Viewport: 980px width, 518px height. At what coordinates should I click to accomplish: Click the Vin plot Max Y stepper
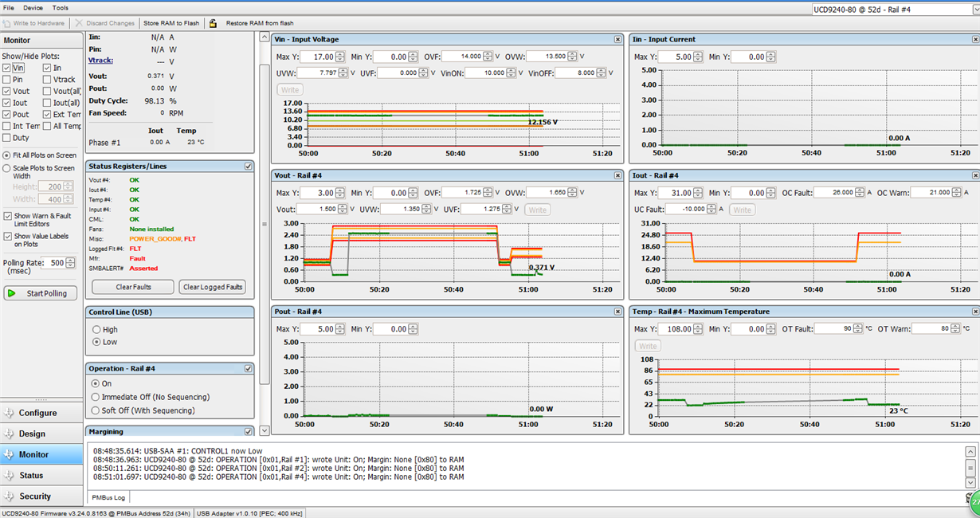[341, 57]
